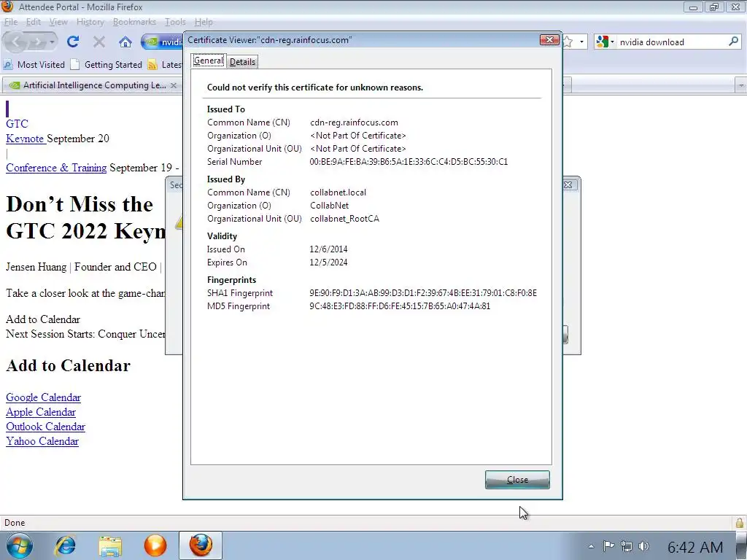Viewport: 747px width, 560px height.
Task: Bookmark this page with the star icon
Action: pyautogui.click(x=568, y=42)
